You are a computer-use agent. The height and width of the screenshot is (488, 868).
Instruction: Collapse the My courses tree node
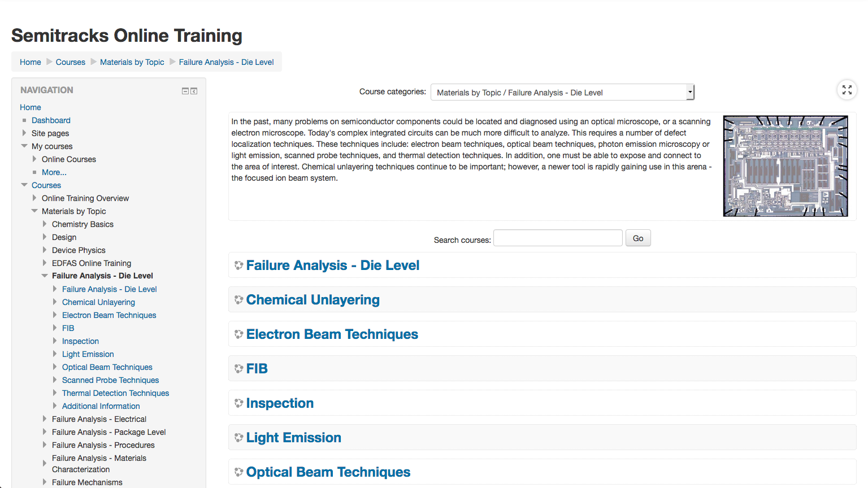24,146
